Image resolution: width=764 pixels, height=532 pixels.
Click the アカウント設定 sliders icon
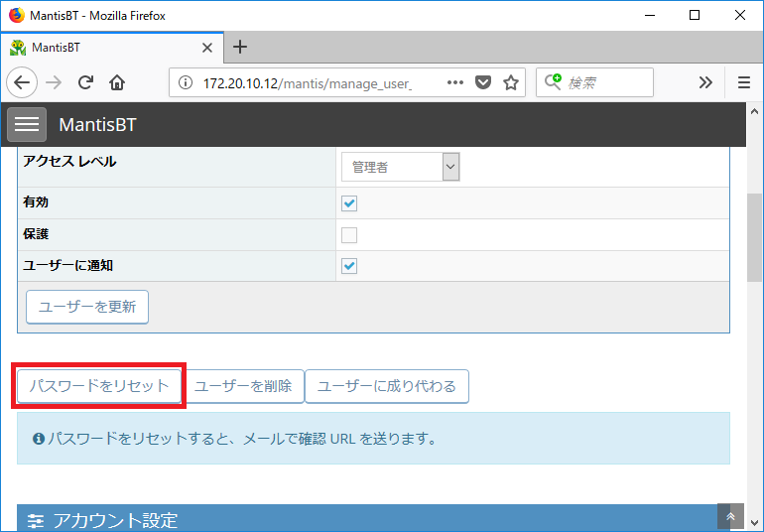[x=35, y=521]
